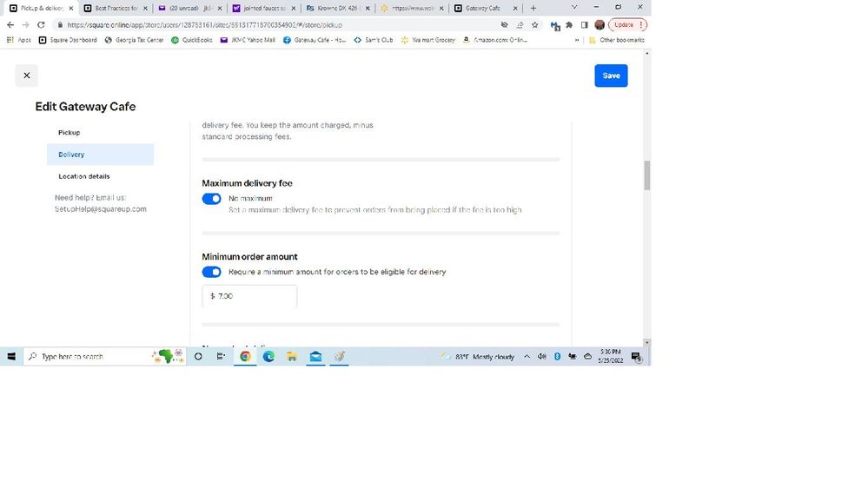
Task: Open the weather widget showing Mostly cloudy
Action: pos(478,357)
